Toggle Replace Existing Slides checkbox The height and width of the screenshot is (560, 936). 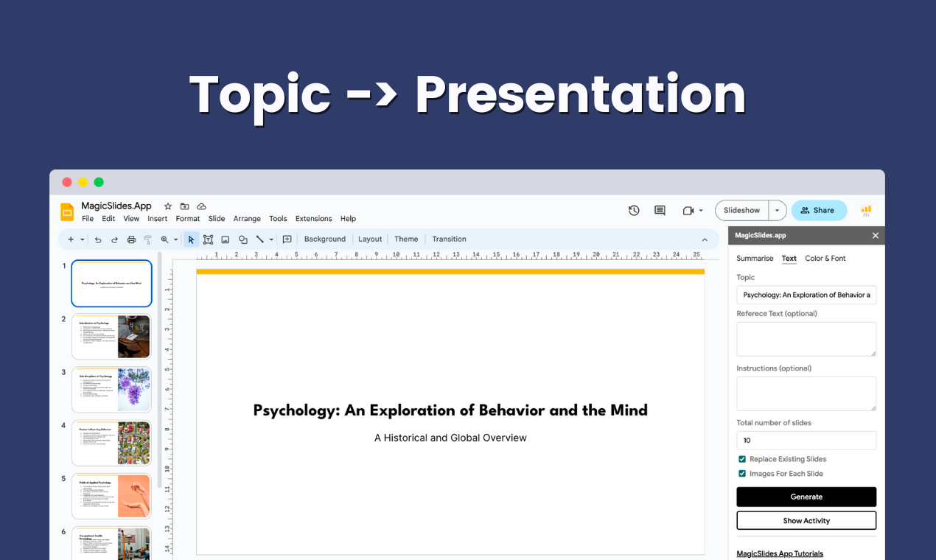pos(742,459)
